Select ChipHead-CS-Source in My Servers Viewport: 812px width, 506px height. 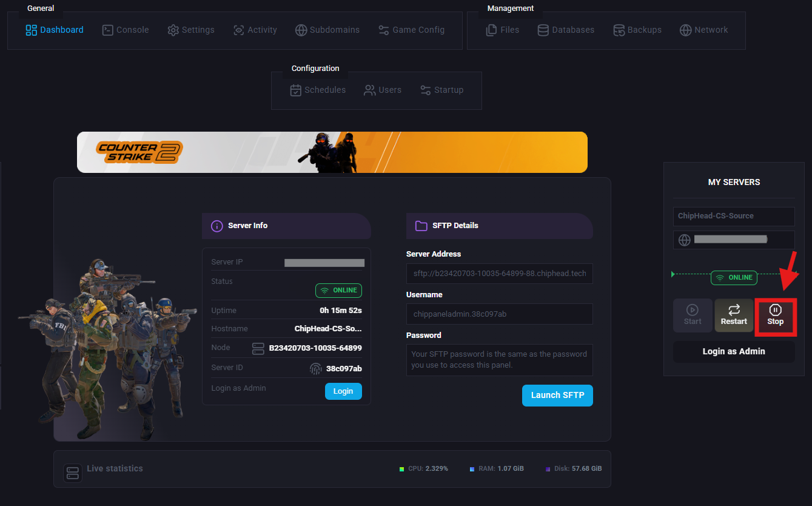(734, 216)
